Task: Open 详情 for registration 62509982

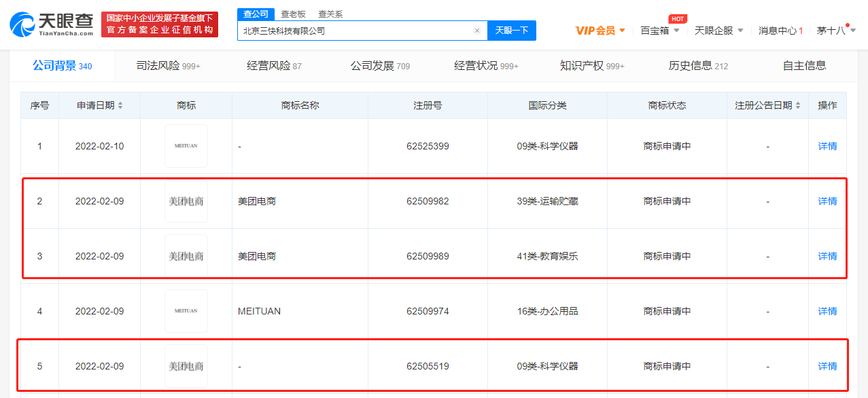Action: [x=827, y=201]
